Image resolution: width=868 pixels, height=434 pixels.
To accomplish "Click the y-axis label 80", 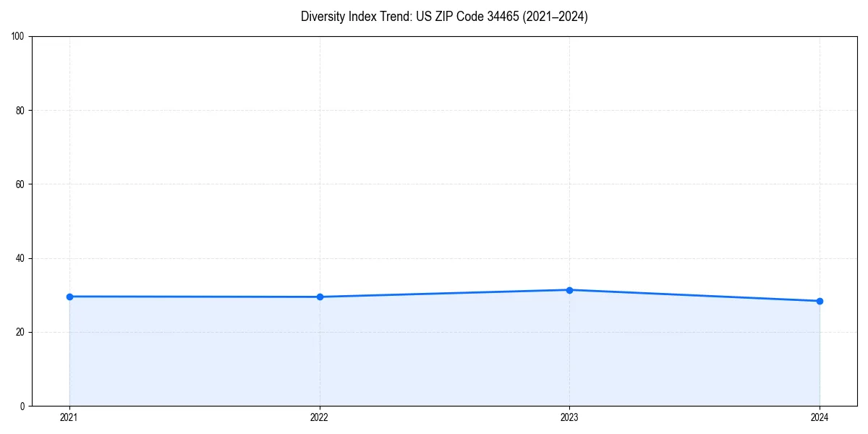I will [x=21, y=110].
